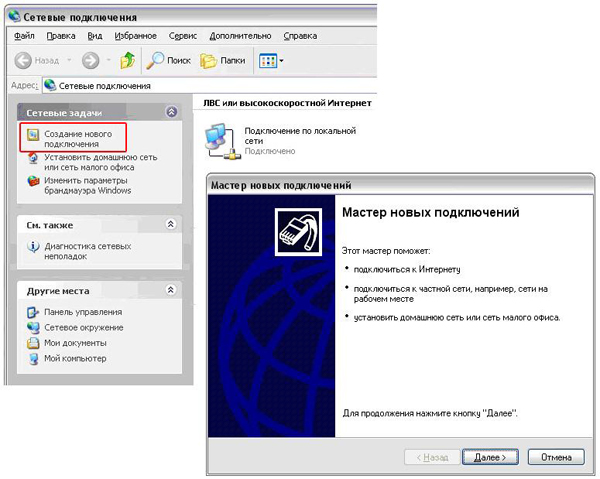Click the home network setup icon

[33, 158]
